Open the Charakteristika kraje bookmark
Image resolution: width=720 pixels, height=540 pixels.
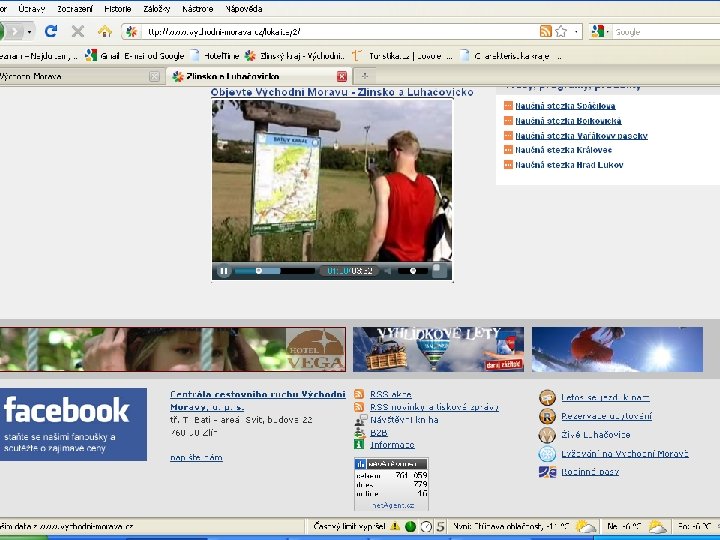[x=510, y=56]
